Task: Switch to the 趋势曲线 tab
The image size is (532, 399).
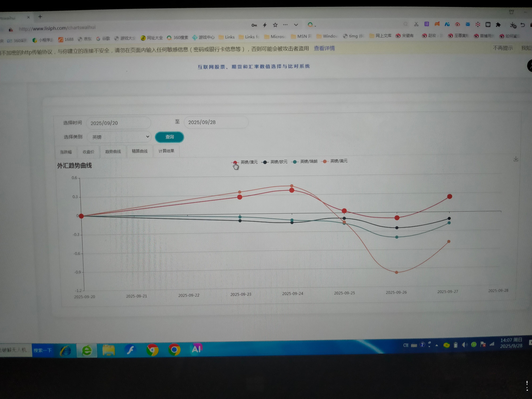Action: (113, 151)
